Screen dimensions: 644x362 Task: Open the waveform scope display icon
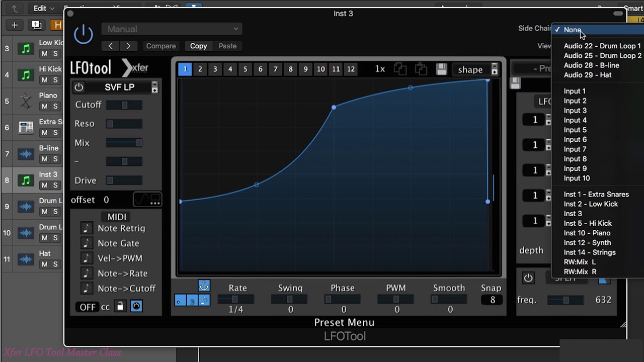(x=147, y=200)
